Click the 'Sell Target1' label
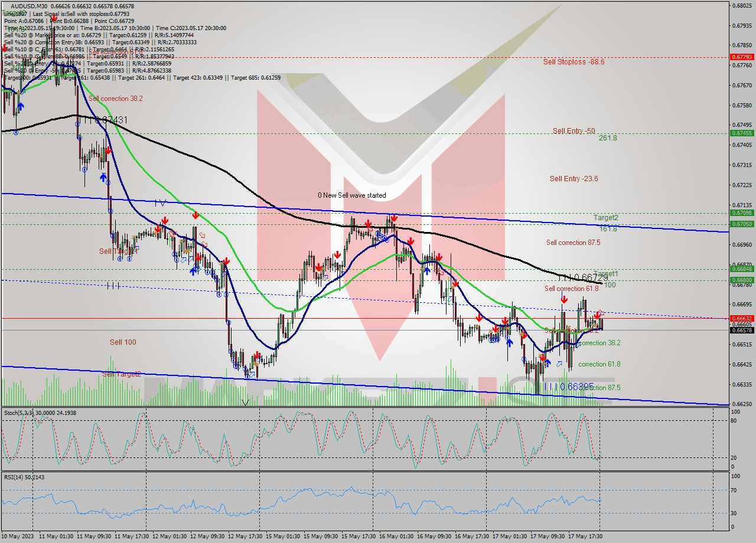Viewport: 756px width, 543px height. tap(118, 251)
